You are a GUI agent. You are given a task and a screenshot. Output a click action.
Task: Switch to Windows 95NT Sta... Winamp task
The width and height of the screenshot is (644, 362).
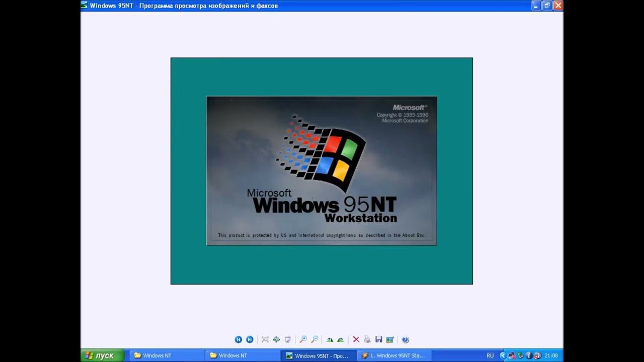[394, 355]
